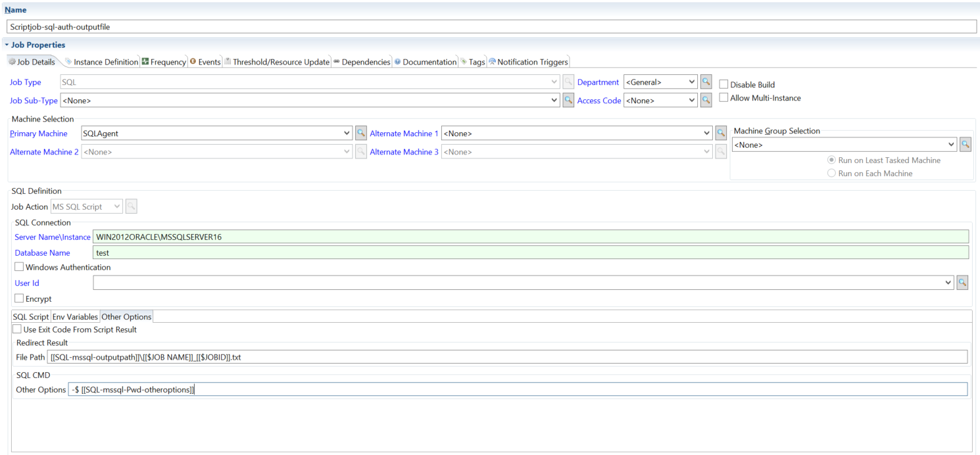
Task: Click Alternate Machine 1 search icon
Action: click(722, 133)
